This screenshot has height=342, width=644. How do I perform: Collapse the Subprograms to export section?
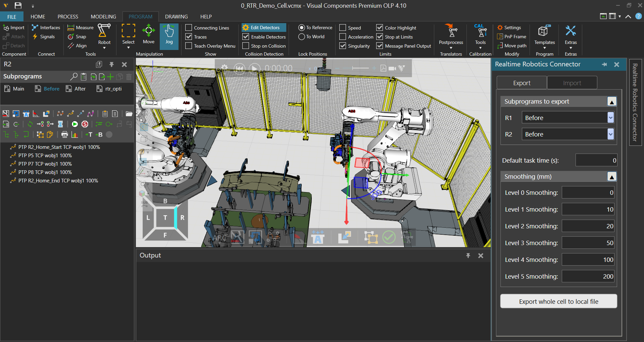612,102
